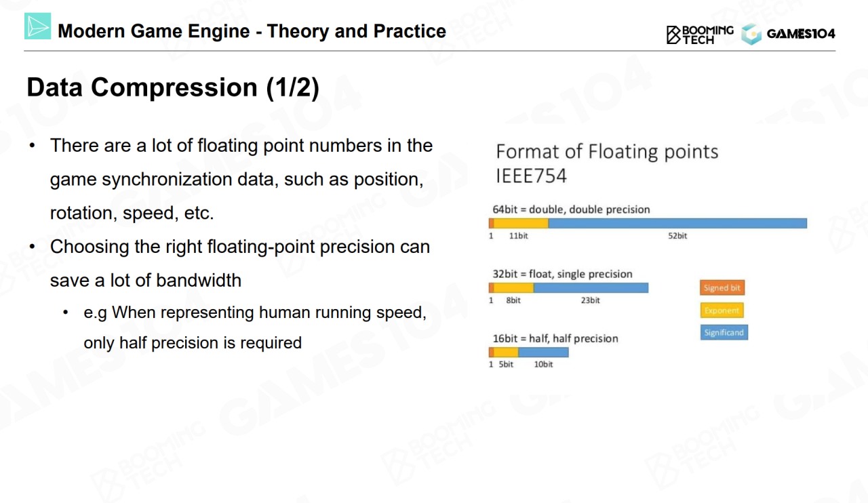Click the "Modern Game Engine - Theory and Practice" header

point(252,31)
